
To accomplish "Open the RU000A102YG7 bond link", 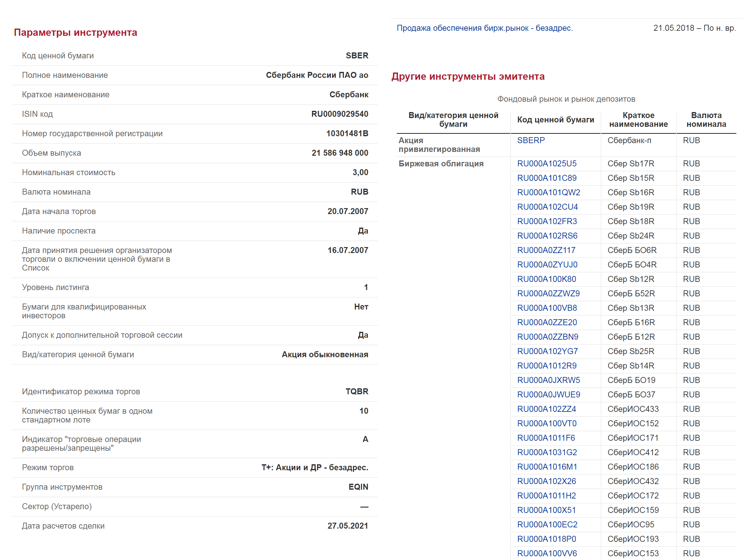I will point(547,351).
